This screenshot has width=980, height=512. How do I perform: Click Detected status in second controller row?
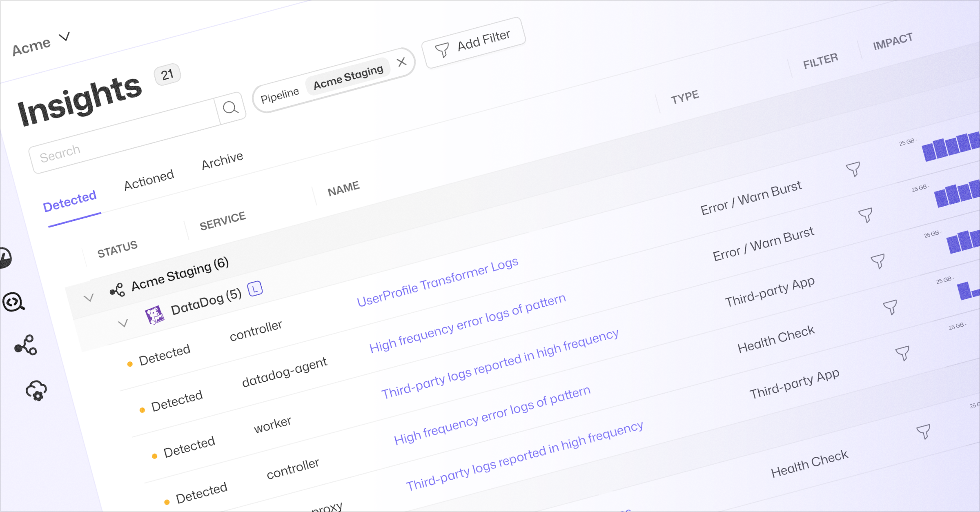point(201,493)
